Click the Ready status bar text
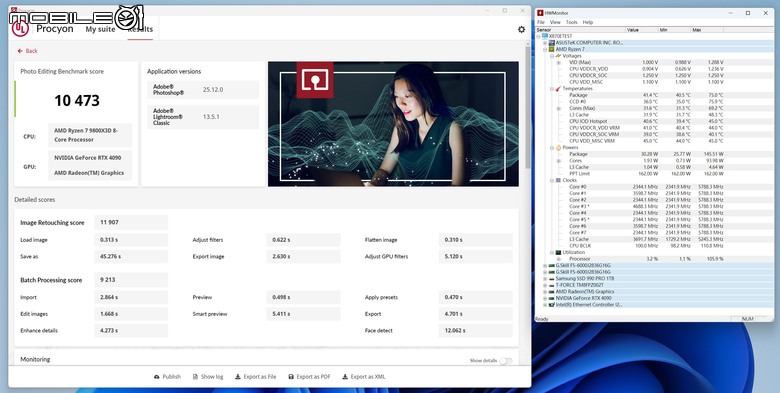 coord(542,319)
